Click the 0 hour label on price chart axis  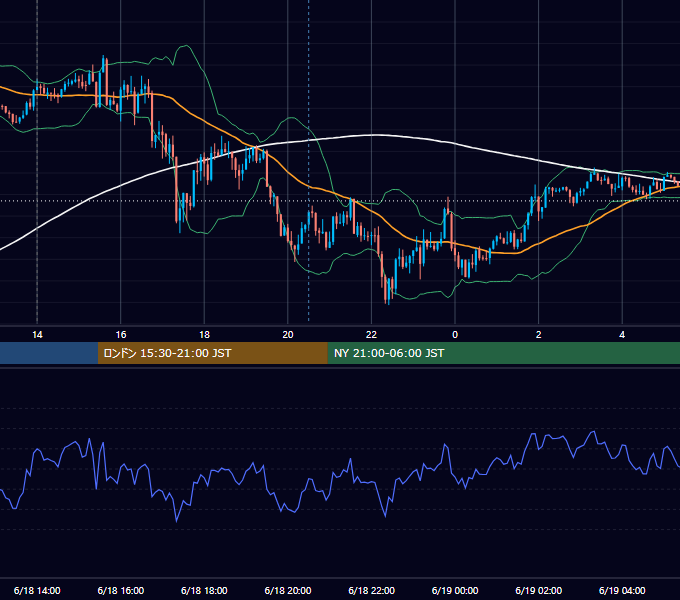pos(455,335)
